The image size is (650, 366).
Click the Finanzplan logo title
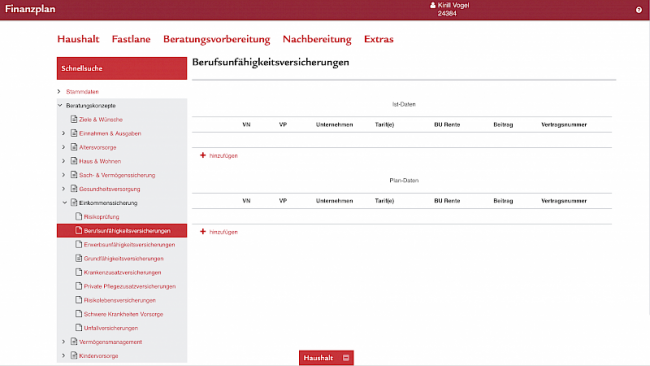coord(30,9)
